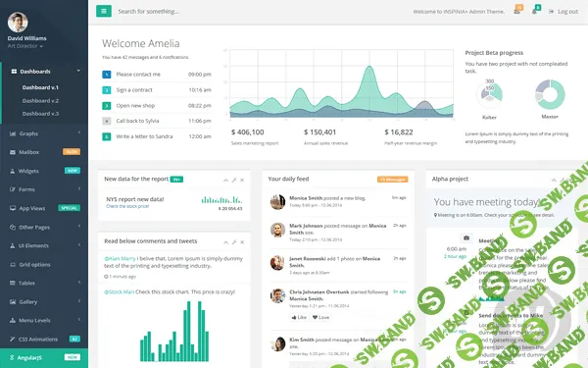The height and width of the screenshot is (368, 588).
Task: Open the Art Director dropdown
Action: click(25, 46)
